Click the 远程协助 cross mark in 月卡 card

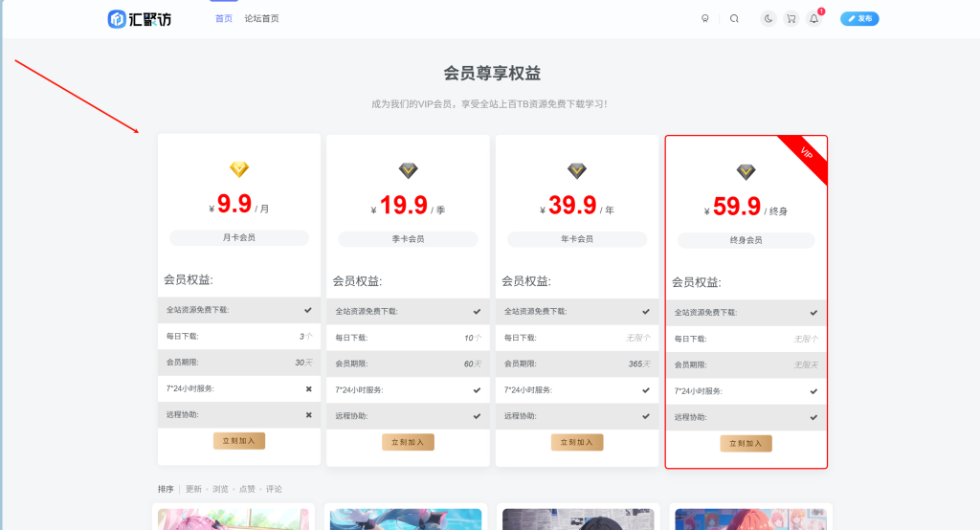coord(309,415)
